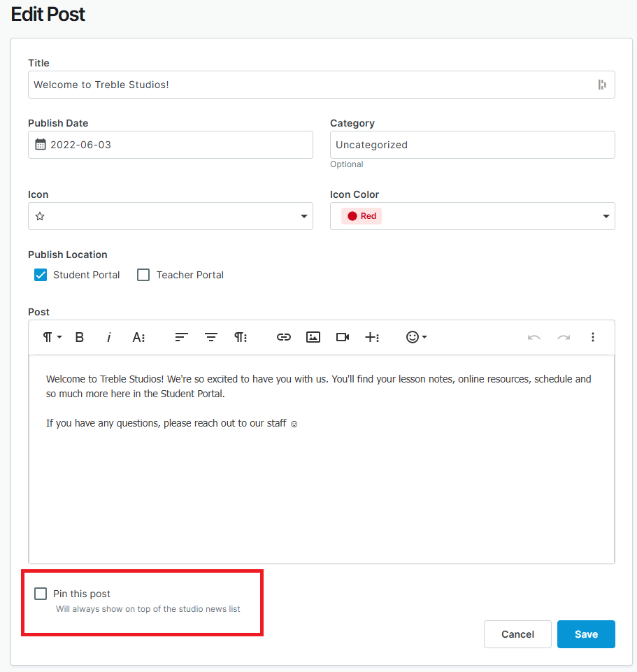The width and height of the screenshot is (637, 672).
Task: Insert a link in the post
Action: 283,337
